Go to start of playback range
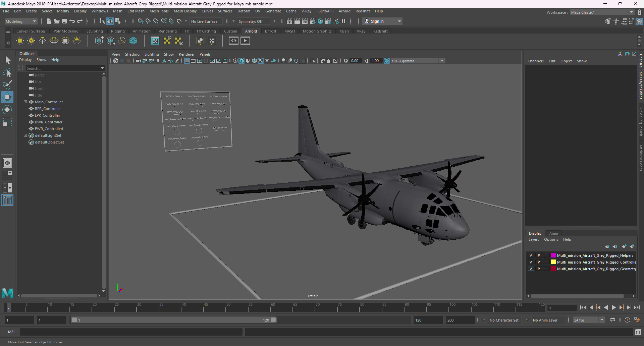Image resolution: width=644 pixels, height=346 pixels. 583,307
